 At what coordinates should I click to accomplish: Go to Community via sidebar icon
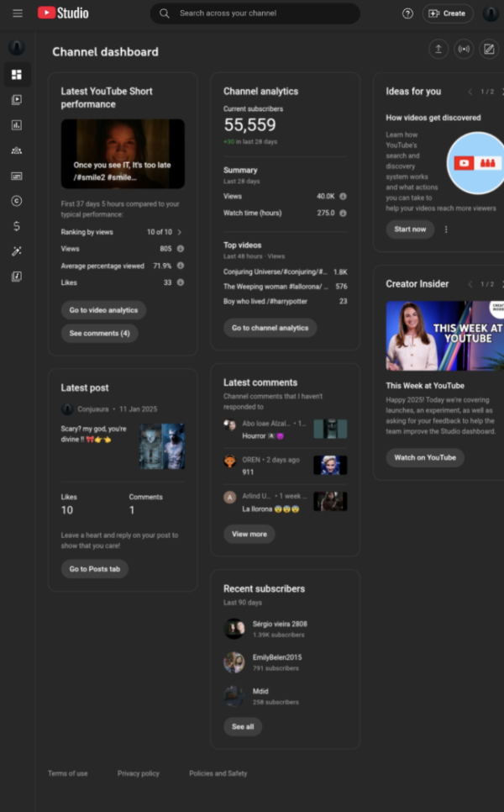(17, 150)
